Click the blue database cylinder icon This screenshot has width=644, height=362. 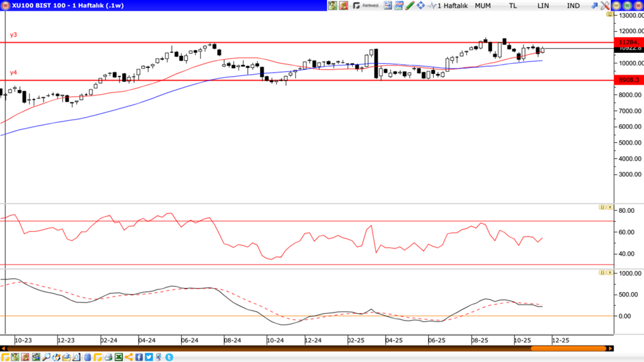(87, 357)
